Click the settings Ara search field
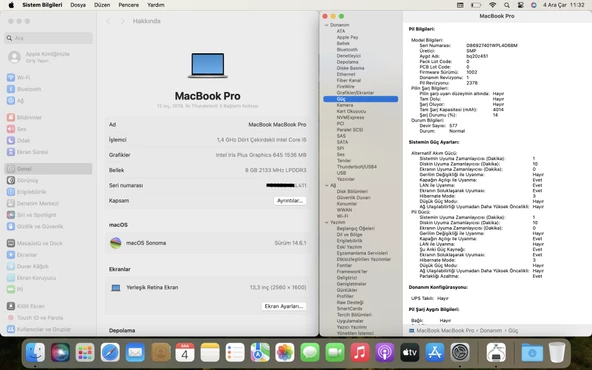592x370 pixels. (48, 38)
